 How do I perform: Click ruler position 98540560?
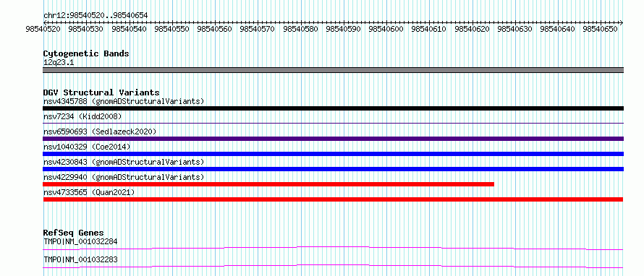click(x=214, y=29)
